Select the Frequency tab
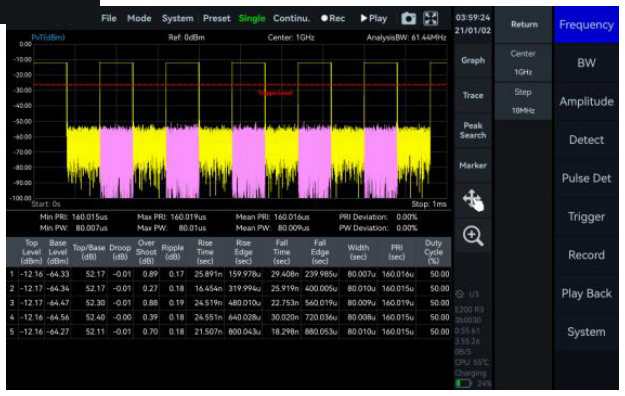The image size is (625, 396). point(586,25)
